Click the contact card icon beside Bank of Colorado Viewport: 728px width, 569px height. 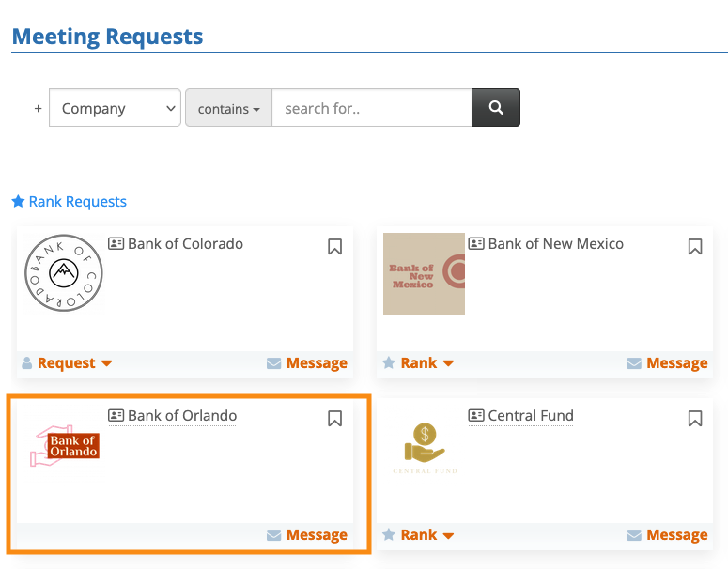coord(116,244)
